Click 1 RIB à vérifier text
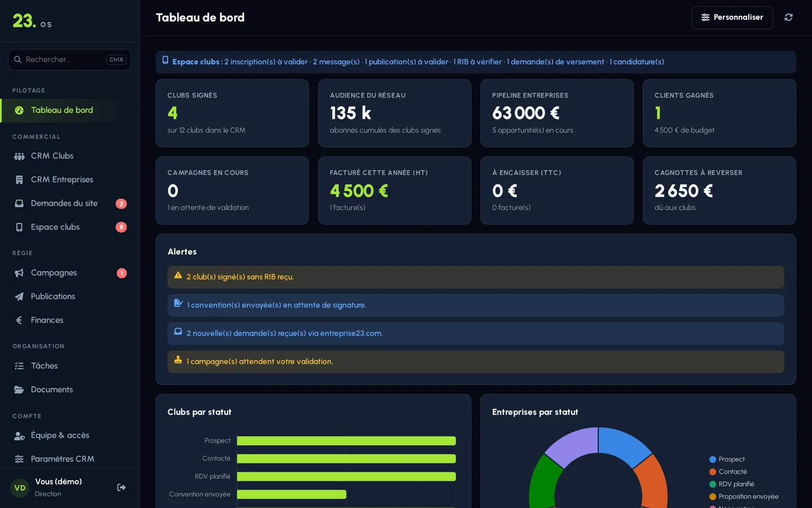Viewport: 812px width, 508px height. (478, 62)
